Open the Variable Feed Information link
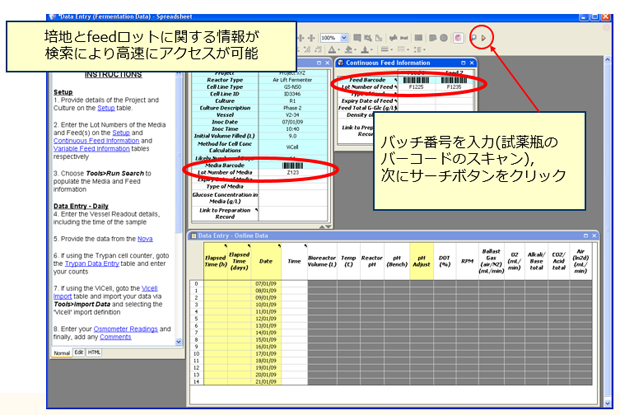Viewport: 620px width, 415px height. [x=91, y=149]
